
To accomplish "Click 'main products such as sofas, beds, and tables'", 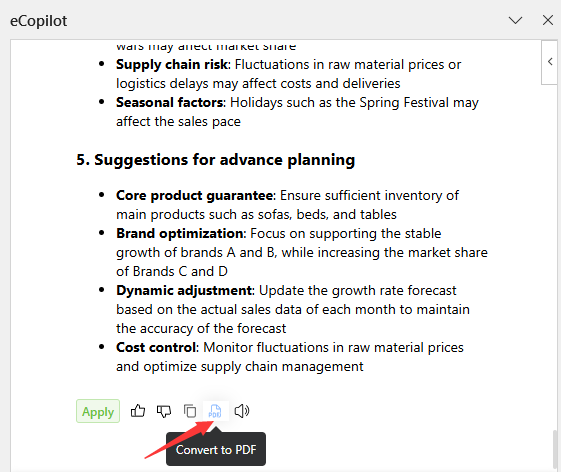I will point(256,215).
